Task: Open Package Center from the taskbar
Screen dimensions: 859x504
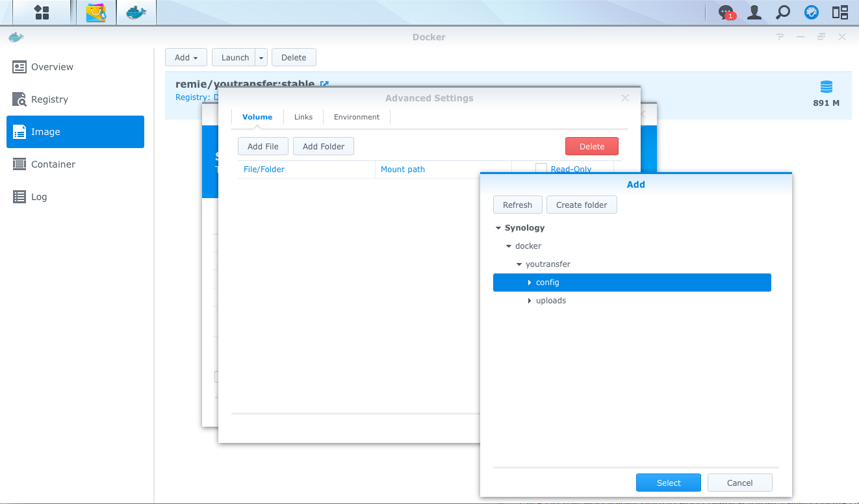Action: pos(96,12)
